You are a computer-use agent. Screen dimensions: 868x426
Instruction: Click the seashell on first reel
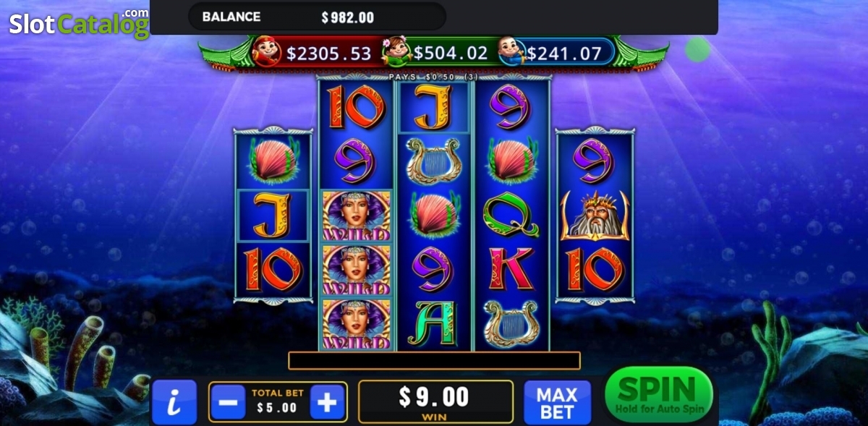[x=273, y=161]
